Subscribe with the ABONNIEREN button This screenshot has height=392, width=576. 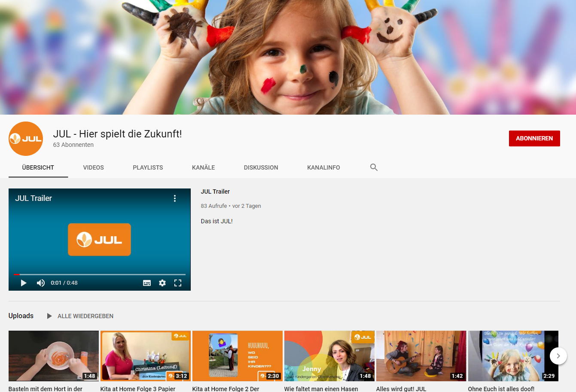(534, 138)
